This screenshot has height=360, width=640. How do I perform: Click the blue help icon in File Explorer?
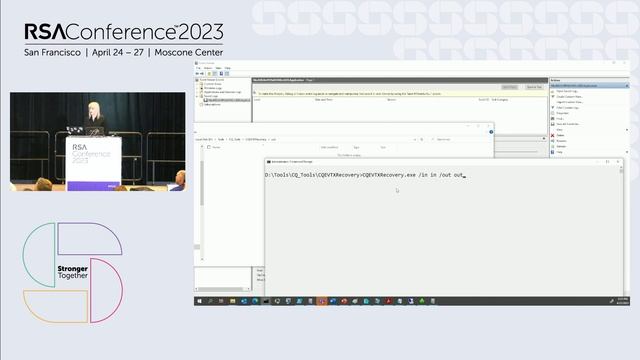pyautogui.click(x=491, y=132)
